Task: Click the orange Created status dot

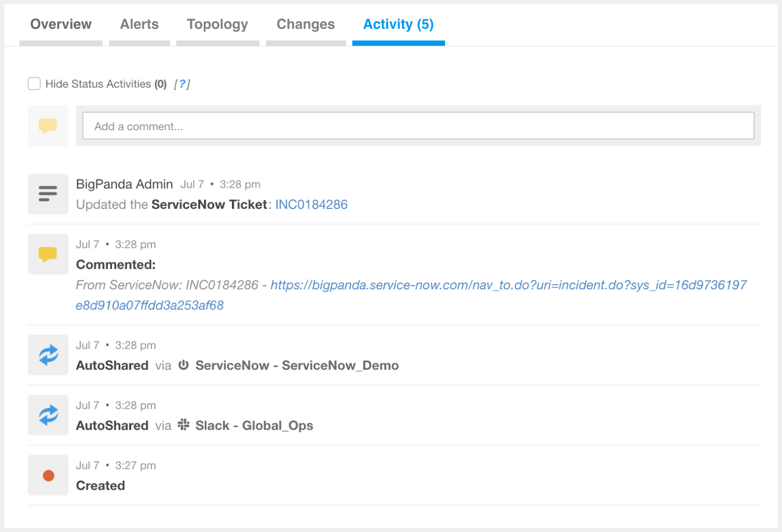Action: (49, 475)
